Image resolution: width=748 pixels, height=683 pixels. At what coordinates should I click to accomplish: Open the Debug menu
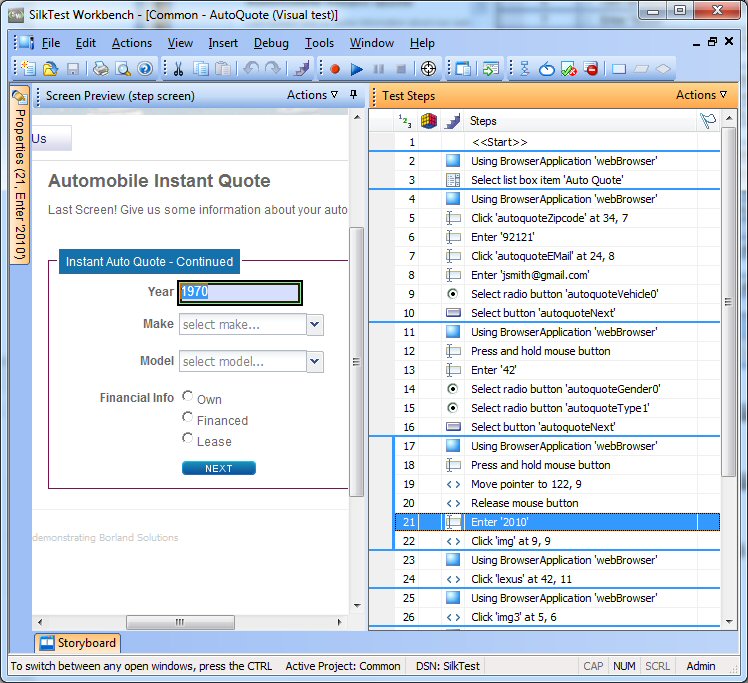pos(271,43)
